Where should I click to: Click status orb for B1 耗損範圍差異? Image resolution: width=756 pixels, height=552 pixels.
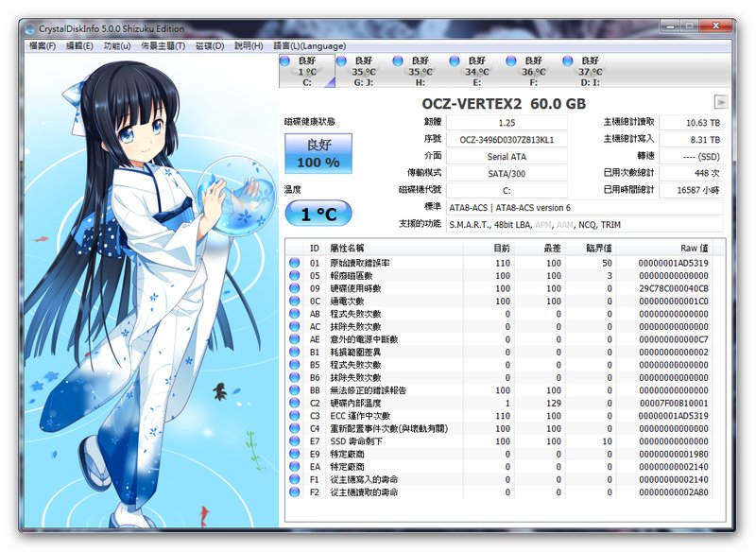(x=294, y=352)
